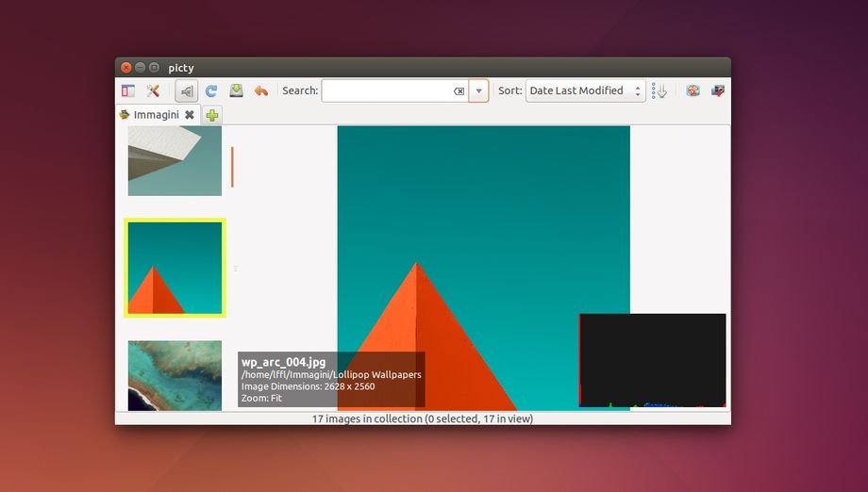Open the preferences tools icon

pyautogui.click(x=152, y=91)
